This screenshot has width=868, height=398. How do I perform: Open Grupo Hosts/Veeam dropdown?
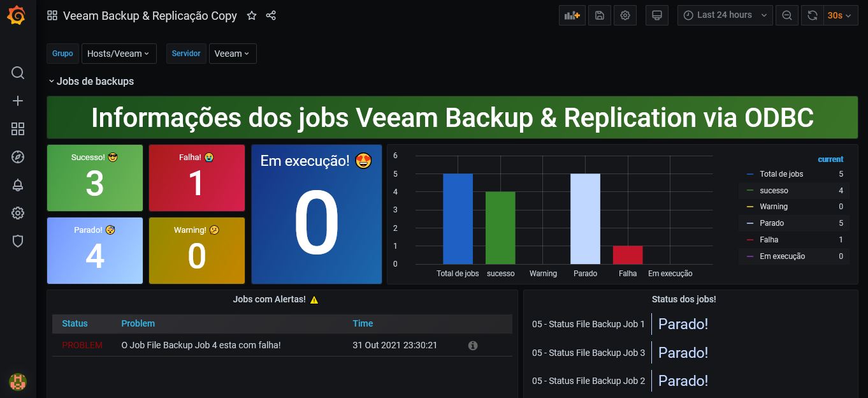[x=119, y=54]
